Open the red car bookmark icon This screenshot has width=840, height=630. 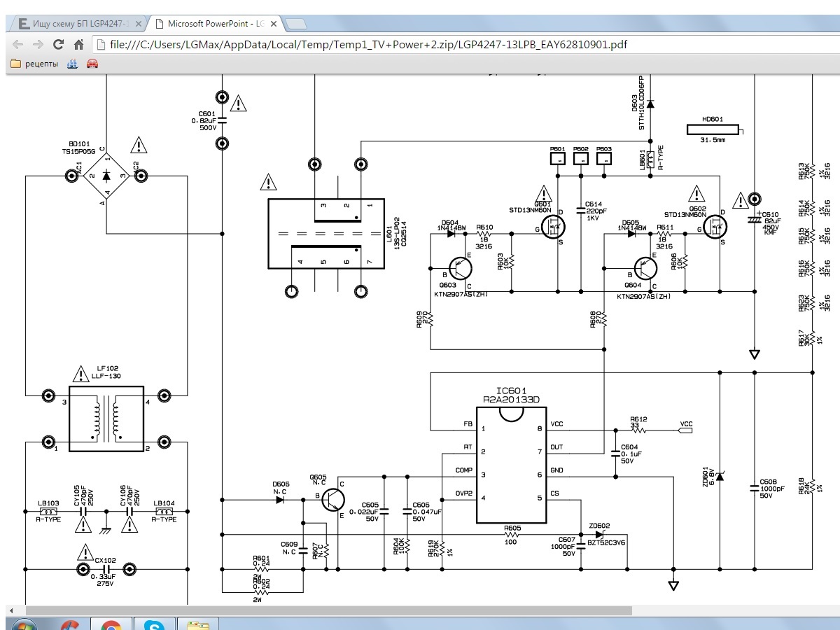pyautogui.click(x=92, y=64)
